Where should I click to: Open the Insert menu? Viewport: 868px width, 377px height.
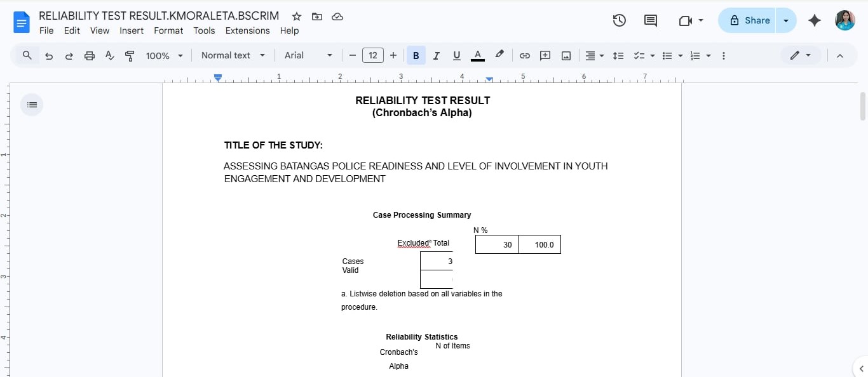tap(132, 30)
